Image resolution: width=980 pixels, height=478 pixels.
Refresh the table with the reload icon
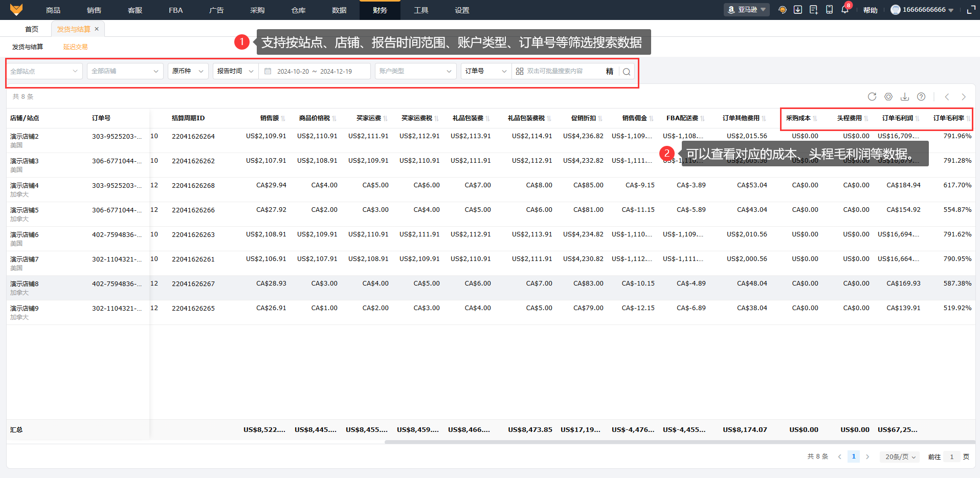point(872,97)
